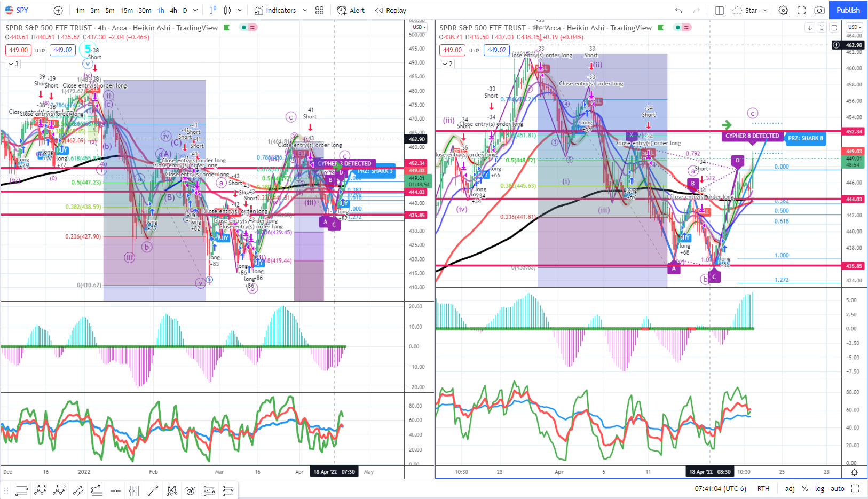This screenshot has width=868, height=499.
Task: Open right chart USD currency dropdown
Action: coord(854,27)
